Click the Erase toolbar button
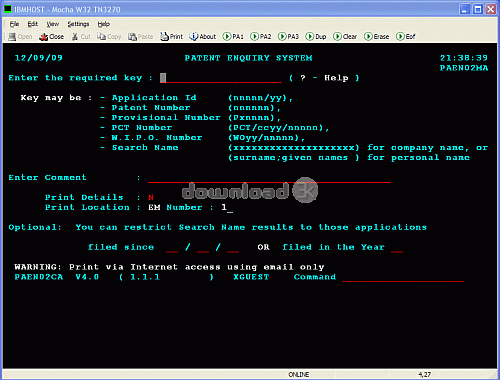This screenshot has width=500, height=380. [x=377, y=37]
